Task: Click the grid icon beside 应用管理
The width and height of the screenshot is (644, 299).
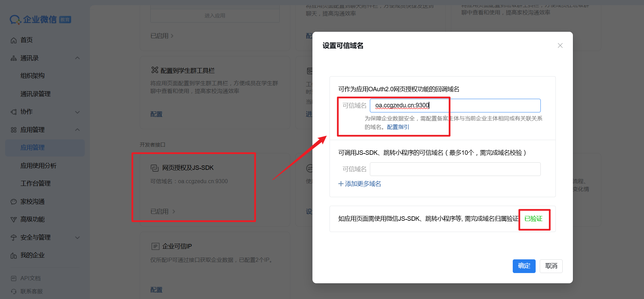Action: pyautogui.click(x=14, y=130)
